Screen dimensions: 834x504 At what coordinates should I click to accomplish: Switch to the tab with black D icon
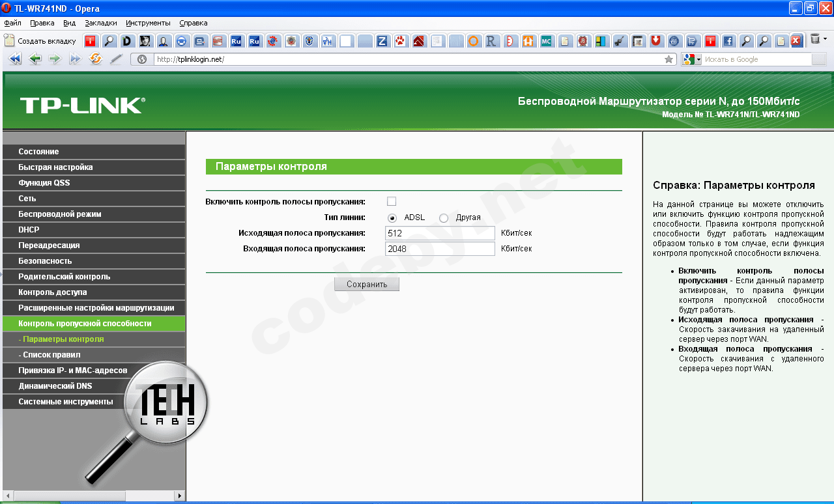point(127,41)
